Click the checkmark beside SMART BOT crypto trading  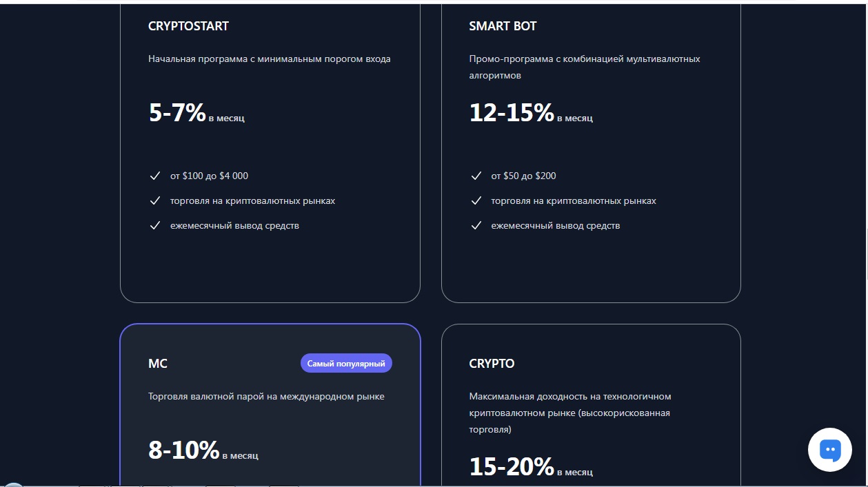476,200
